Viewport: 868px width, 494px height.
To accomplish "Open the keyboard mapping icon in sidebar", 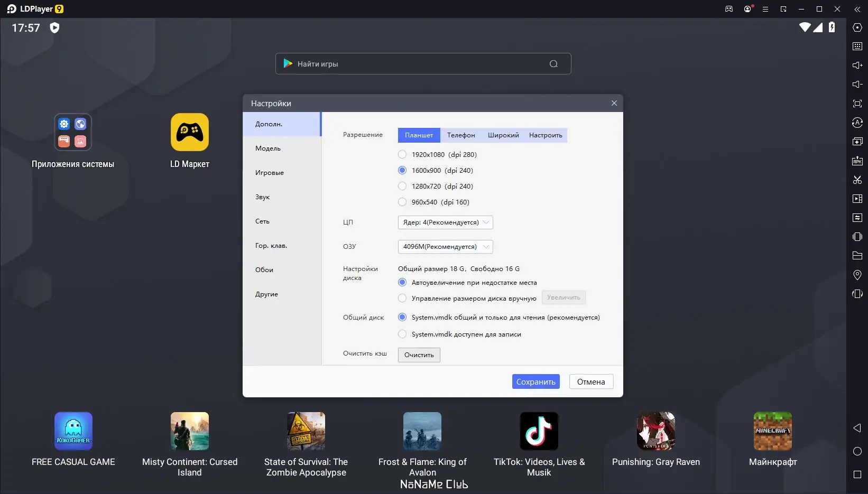I will (x=857, y=46).
